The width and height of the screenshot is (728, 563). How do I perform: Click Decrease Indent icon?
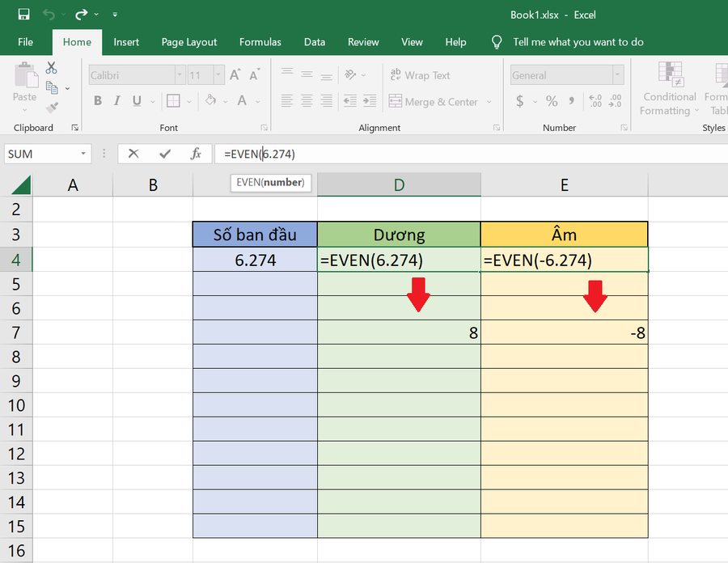pos(350,101)
